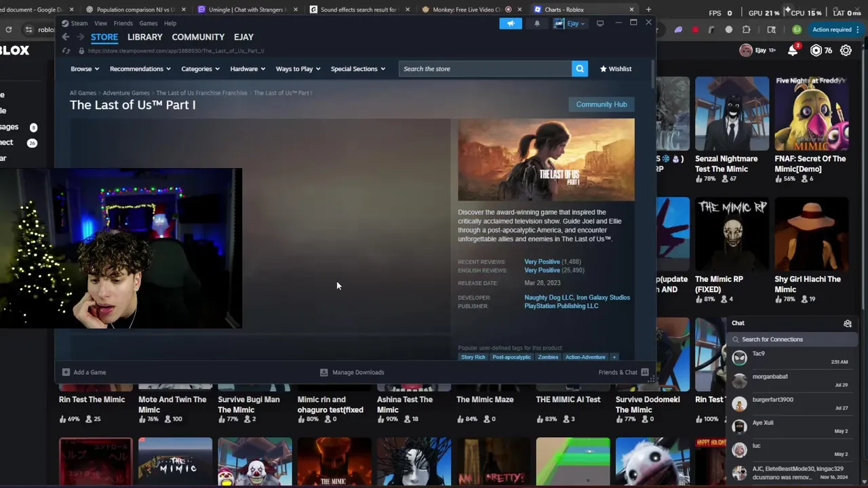Reload the Steam store page
The height and width of the screenshot is (488, 868).
(x=66, y=51)
